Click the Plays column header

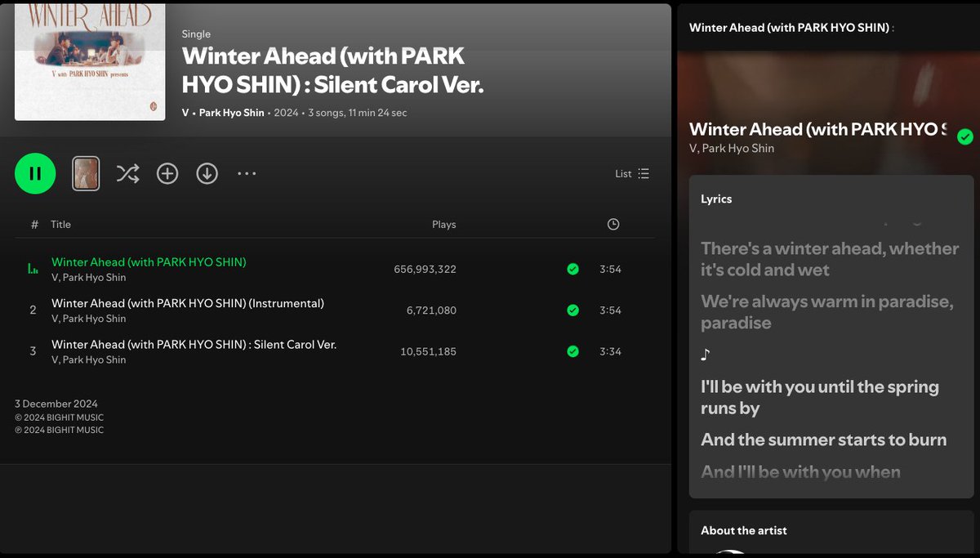444,224
